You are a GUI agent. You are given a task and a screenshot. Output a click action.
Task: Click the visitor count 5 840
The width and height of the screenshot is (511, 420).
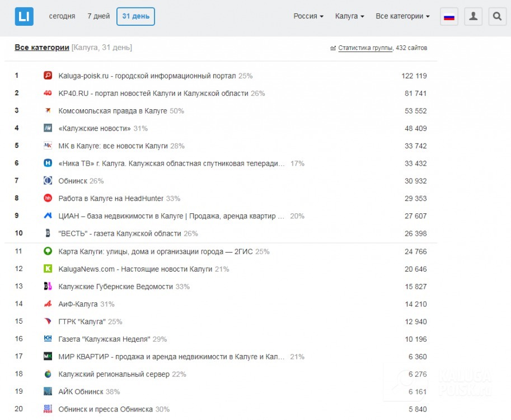tap(418, 409)
